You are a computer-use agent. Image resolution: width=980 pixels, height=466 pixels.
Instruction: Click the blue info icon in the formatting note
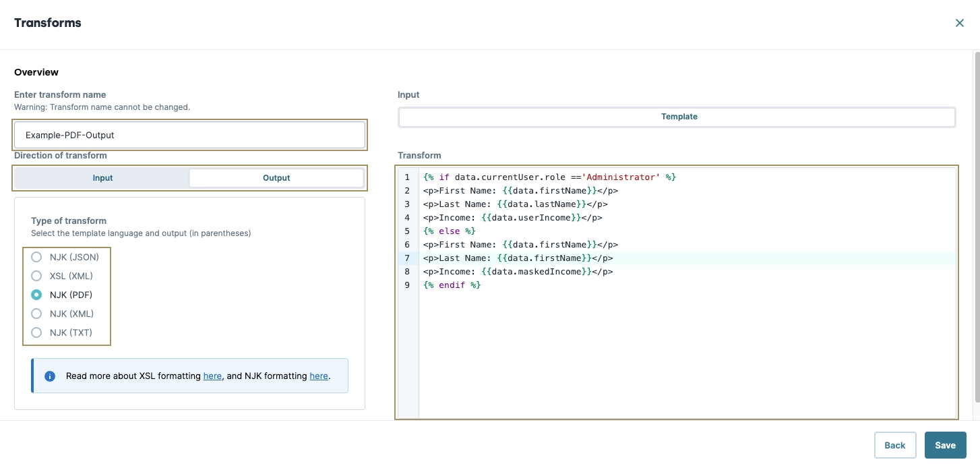(x=50, y=376)
